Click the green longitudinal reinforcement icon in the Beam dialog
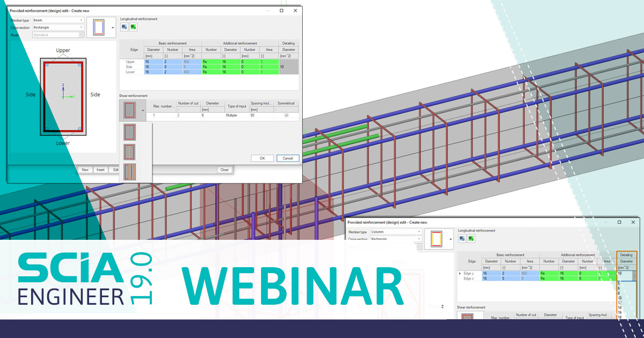Image resolution: width=644 pixels, height=338 pixels. pos(131,27)
